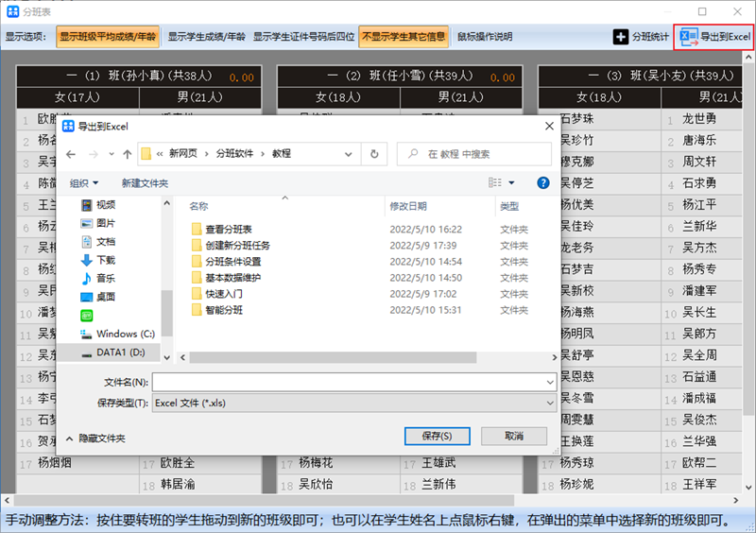Collapse folders with 隐藏文件夹
Screen dimensions: 756x533
95,438
